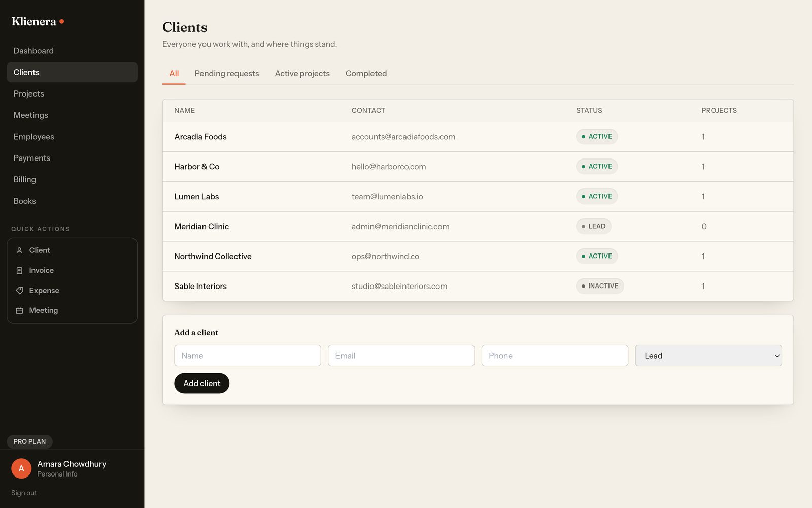Viewport: 812px width, 508px height.
Task: Click the Meridian Clinic client name
Action: tap(201, 227)
